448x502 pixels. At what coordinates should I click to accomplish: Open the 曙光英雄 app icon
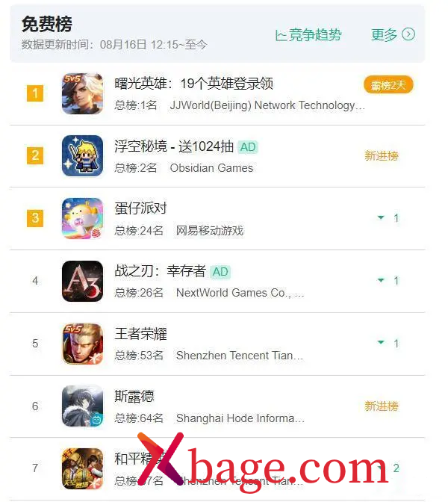[82, 93]
